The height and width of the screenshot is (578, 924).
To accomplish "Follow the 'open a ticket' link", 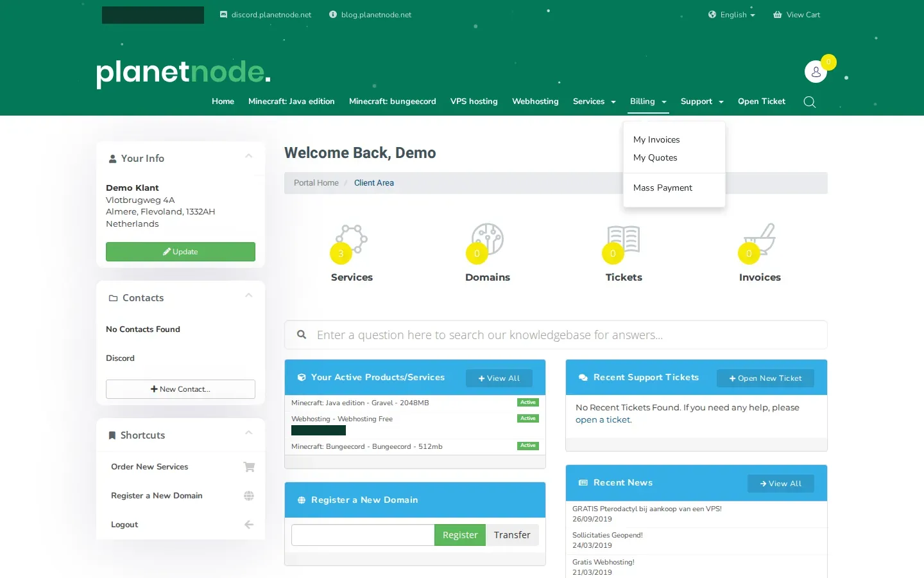I will click(x=603, y=419).
